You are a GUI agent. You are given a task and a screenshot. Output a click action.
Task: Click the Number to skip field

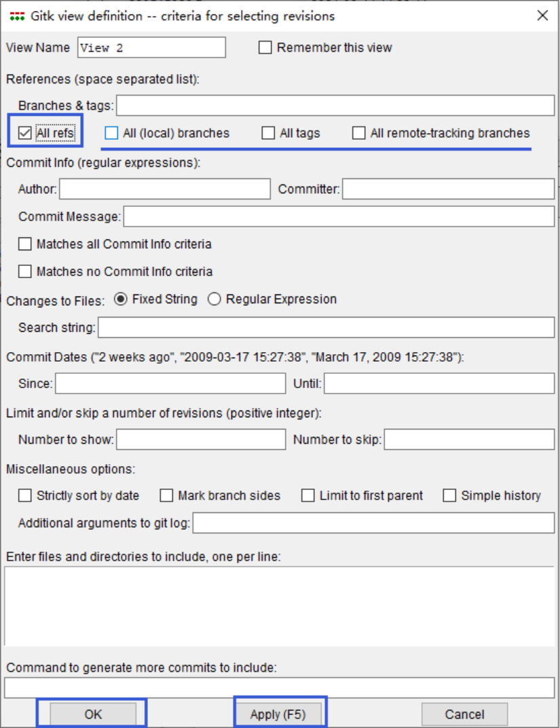(470, 439)
